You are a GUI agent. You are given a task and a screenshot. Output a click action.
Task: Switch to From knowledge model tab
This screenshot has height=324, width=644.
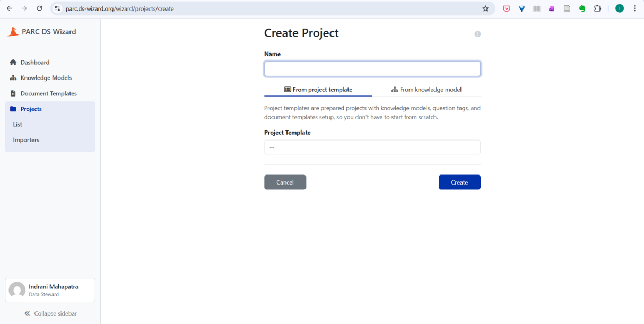tap(427, 90)
